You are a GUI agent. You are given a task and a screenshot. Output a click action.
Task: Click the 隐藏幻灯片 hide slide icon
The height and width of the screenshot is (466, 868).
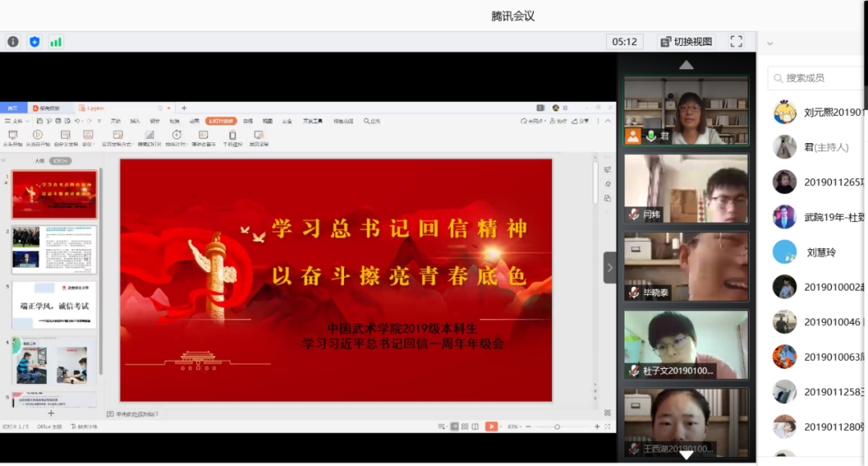149,135
